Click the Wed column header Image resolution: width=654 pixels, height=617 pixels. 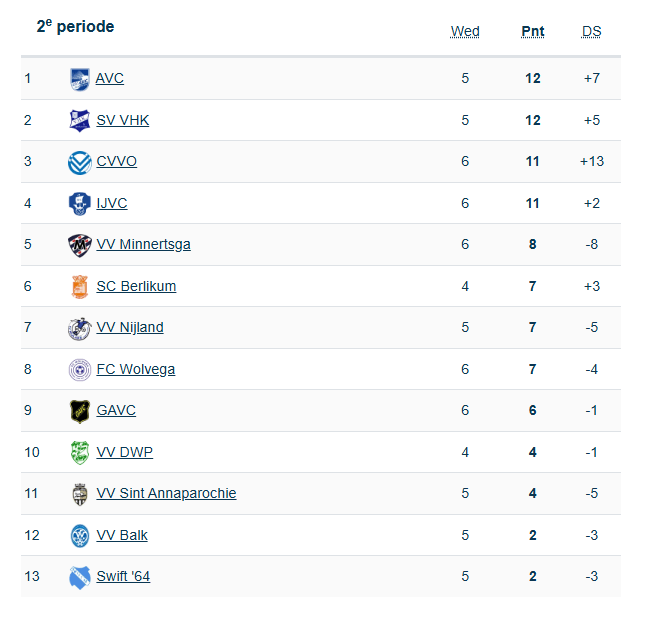[465, 31]
